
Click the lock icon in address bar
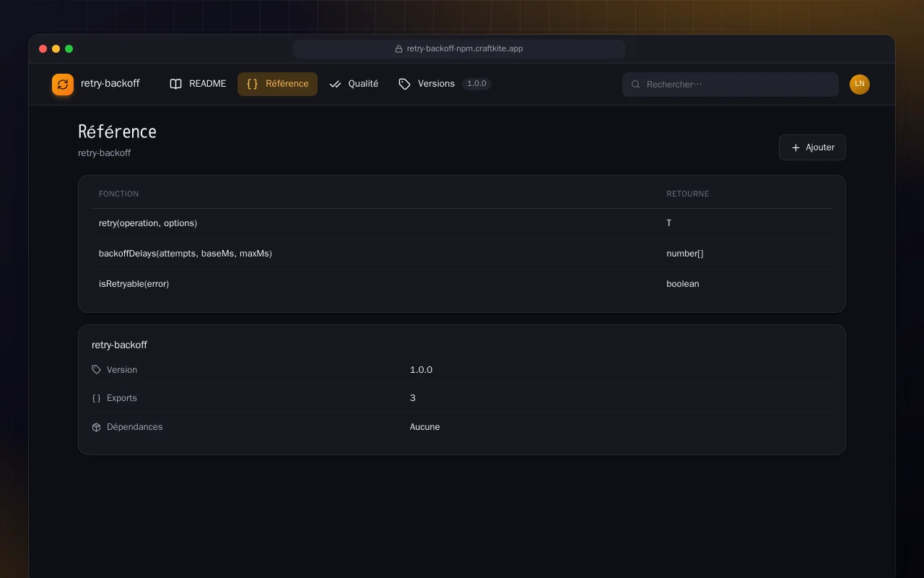click(x=398, y=49)
